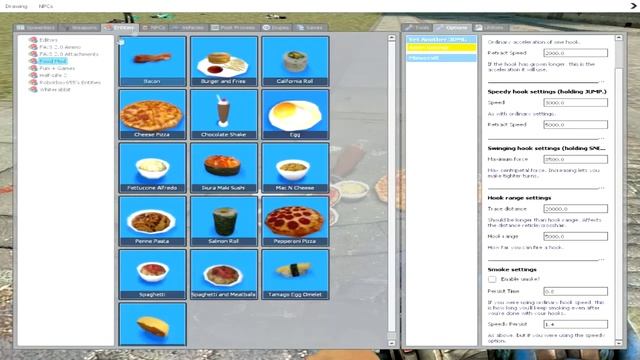Spawn the Cheese Pizza entity
This screenshot has height=360, width=640.
(152, 114)
